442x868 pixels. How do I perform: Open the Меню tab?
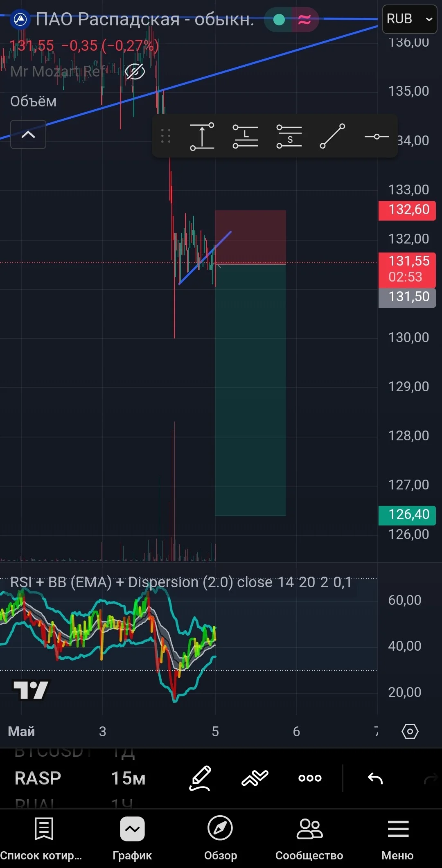pyautogui.click(x=398, y=839)
